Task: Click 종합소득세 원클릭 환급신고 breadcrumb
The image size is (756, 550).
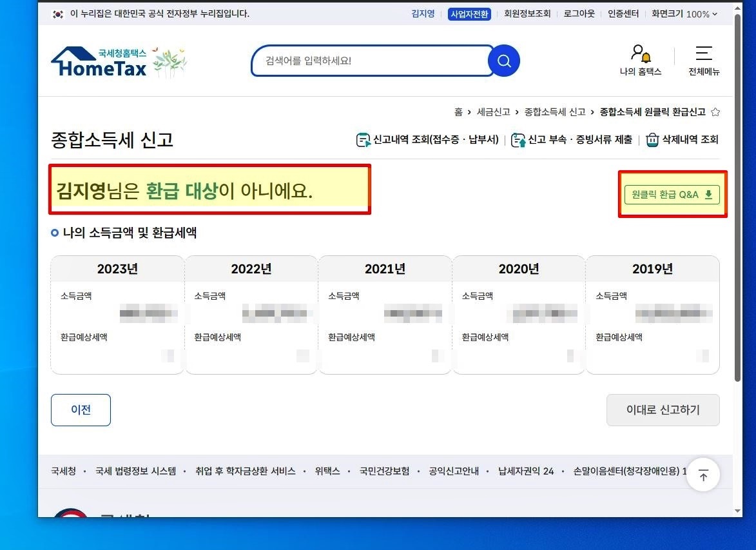Action: tap(652, 112)
